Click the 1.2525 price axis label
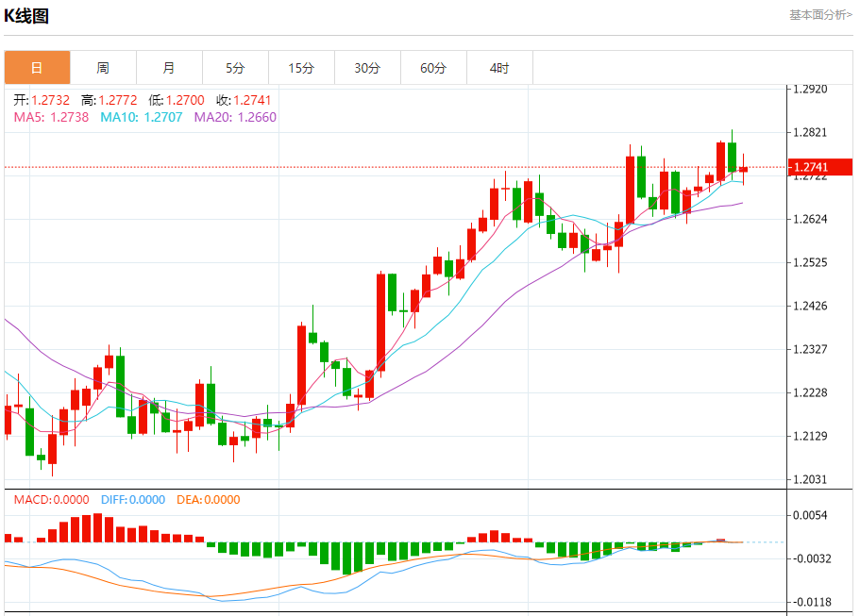The width and height of the screenshot is (860, 616). tap(810, 262)
